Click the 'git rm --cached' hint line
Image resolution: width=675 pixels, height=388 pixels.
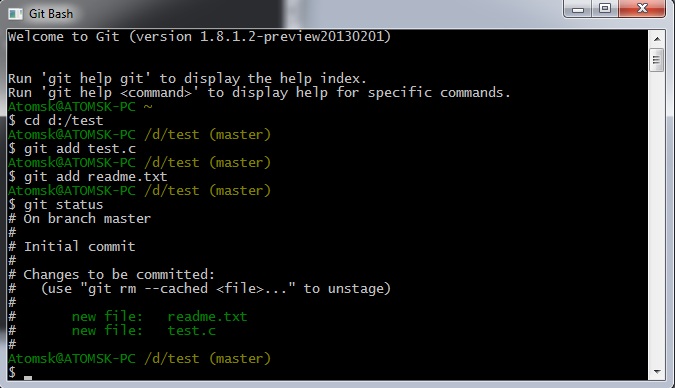coord(216,289)
